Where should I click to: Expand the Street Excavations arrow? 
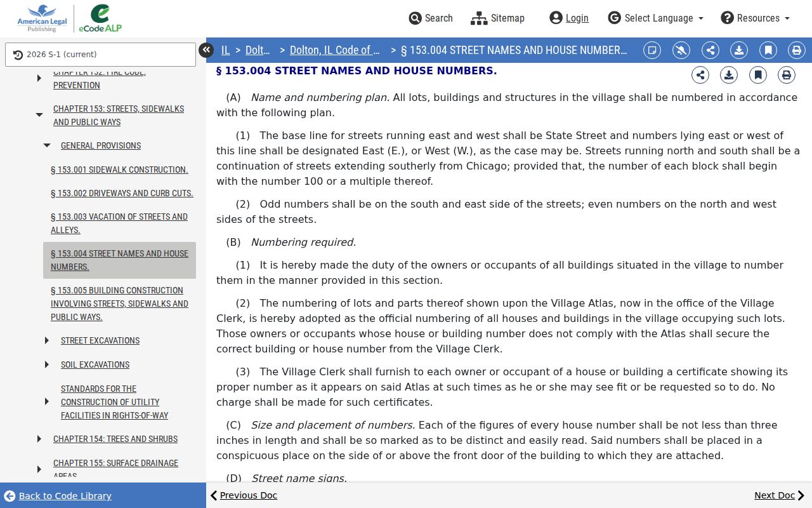pyautogui.click(x=47, y=340)
